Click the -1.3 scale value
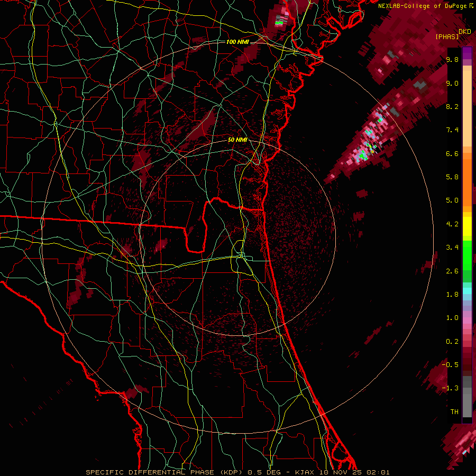476x476 pixels. (x=450, y=388)
